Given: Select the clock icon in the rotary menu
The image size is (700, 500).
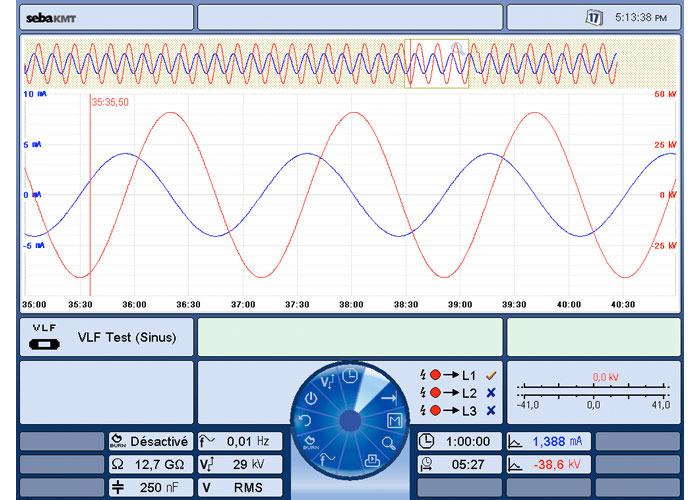Looking at the screenshot, I should [352, 376].
